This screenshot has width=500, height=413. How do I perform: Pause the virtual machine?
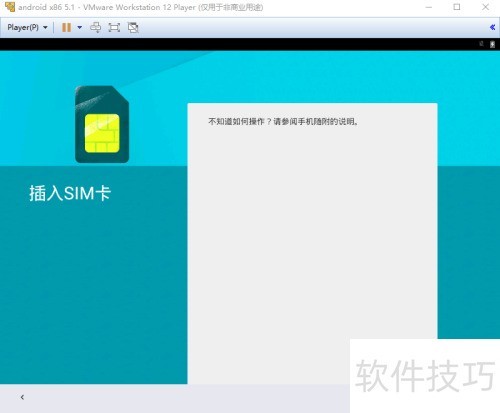(67, 27)
